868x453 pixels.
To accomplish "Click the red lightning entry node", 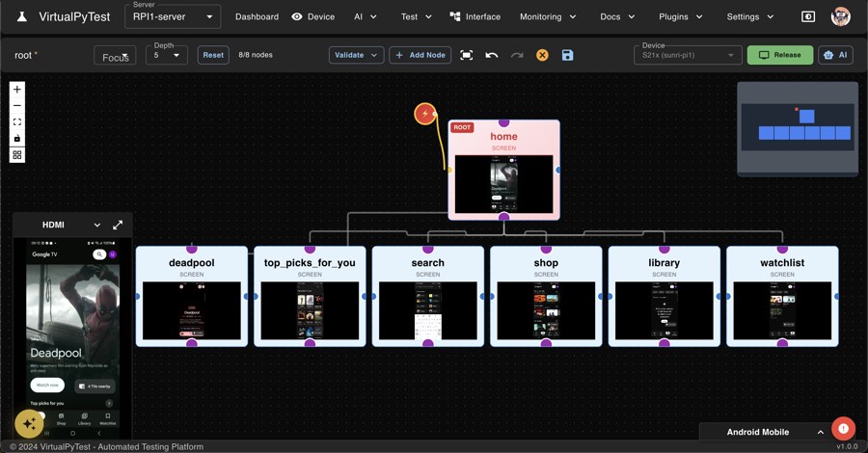I will tap(425, 114).
